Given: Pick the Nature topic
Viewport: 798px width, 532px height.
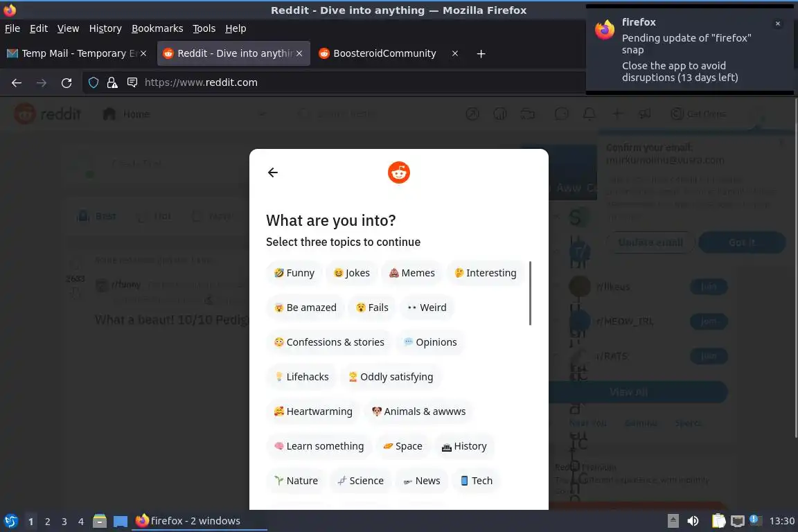Looking at the screenshot, I should pos(296,481).
